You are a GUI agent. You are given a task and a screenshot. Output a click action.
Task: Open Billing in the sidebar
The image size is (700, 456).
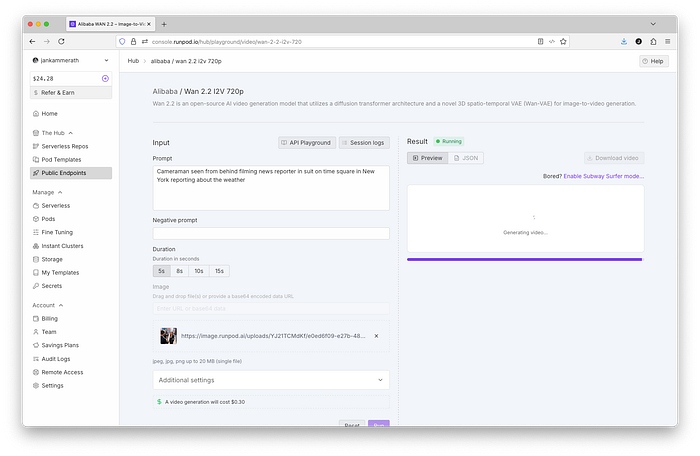coord(50,319)
